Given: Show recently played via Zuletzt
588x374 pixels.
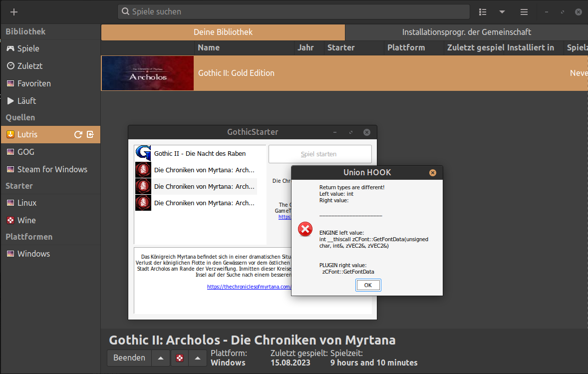Looking at the screenshot, I should 50,66.
